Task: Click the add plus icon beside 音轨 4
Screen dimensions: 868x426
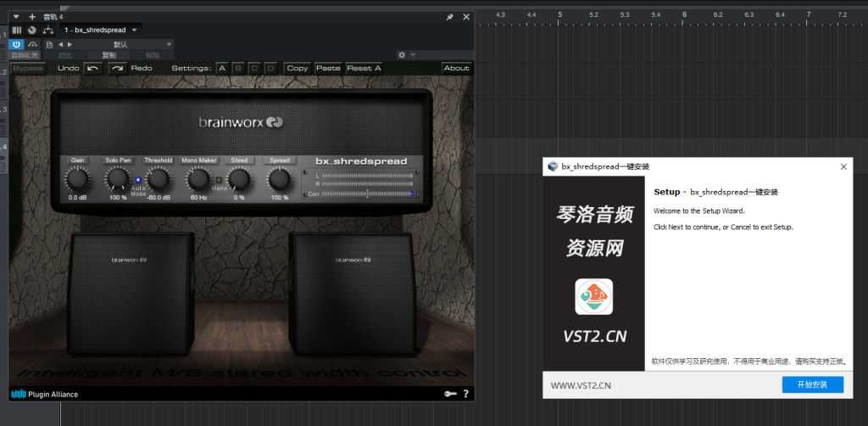Action: pyautogui.click(x=32, y=17)
